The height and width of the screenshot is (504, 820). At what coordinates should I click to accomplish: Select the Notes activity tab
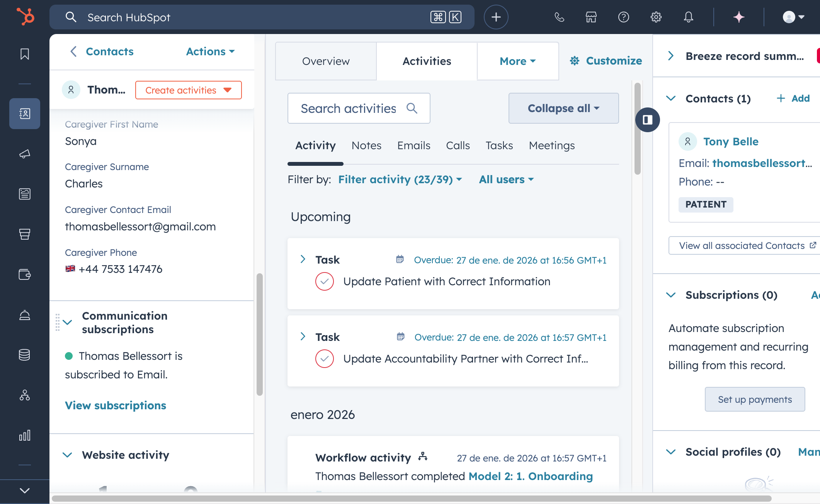point(366,145)
